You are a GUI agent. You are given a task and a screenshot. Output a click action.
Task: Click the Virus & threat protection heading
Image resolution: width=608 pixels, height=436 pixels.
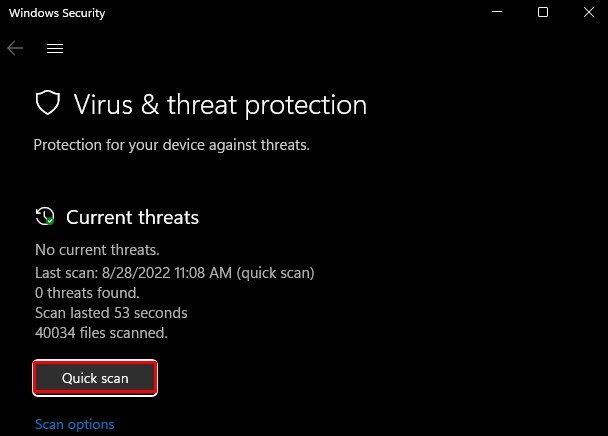220,105
